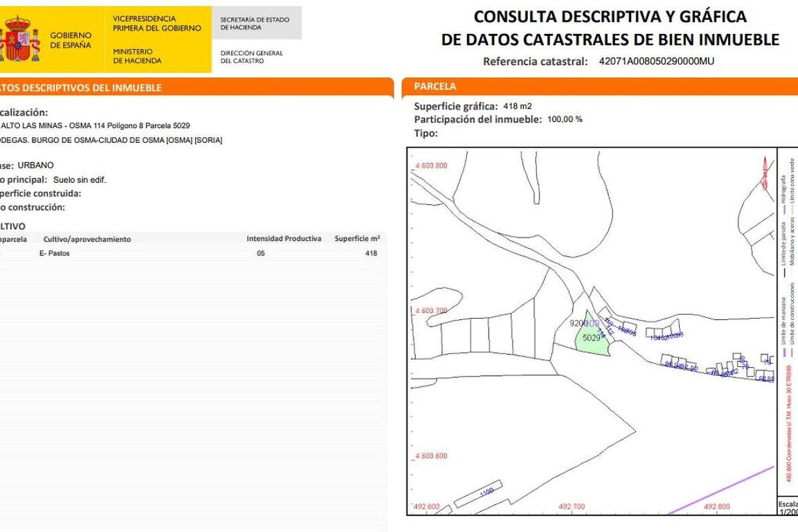
Task: Click the Referencia catastral label
Action: [535, 61]
